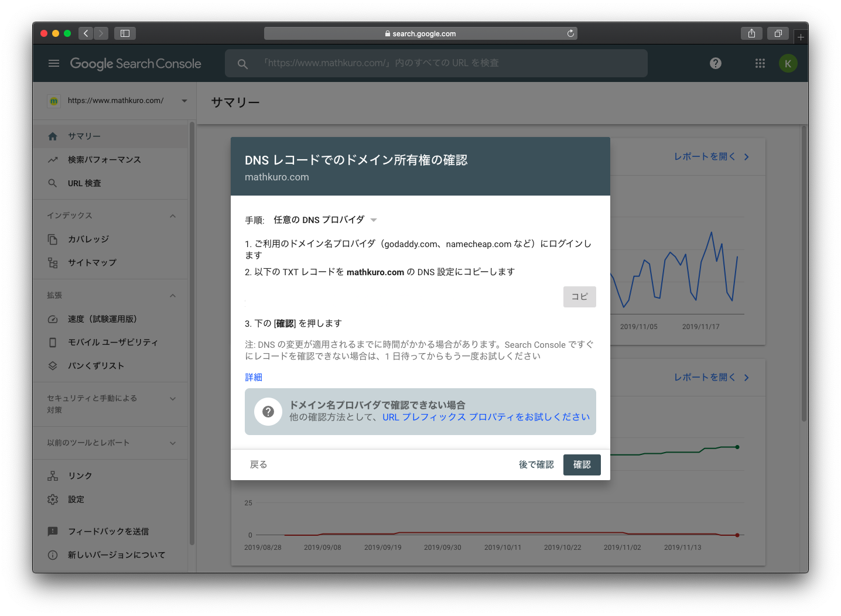
Task: Select カバレッジ in the sidebar
Action: point(111,239)
